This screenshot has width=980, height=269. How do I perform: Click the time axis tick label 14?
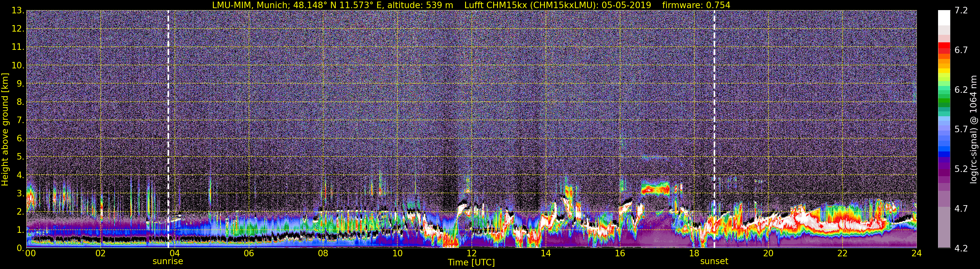click(545, 253)
